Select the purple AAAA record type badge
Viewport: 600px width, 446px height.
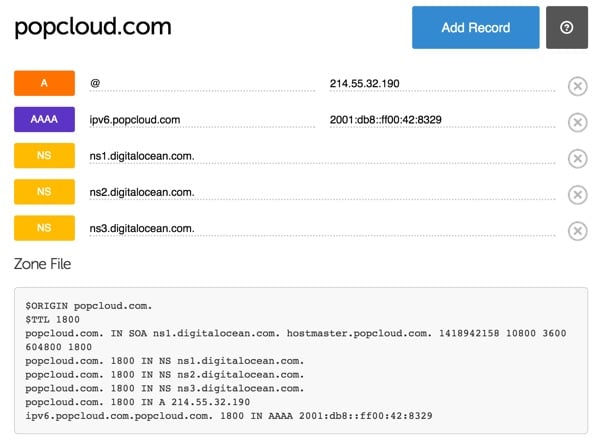[x=44, y=120]
